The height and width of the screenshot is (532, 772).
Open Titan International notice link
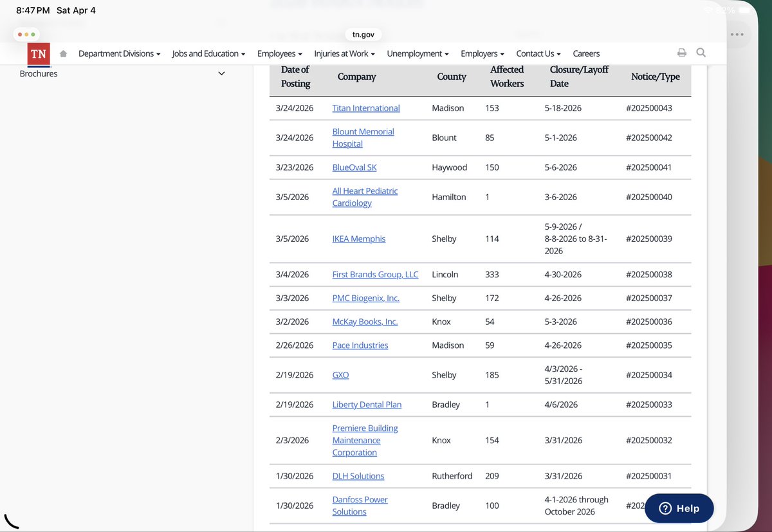366,108
